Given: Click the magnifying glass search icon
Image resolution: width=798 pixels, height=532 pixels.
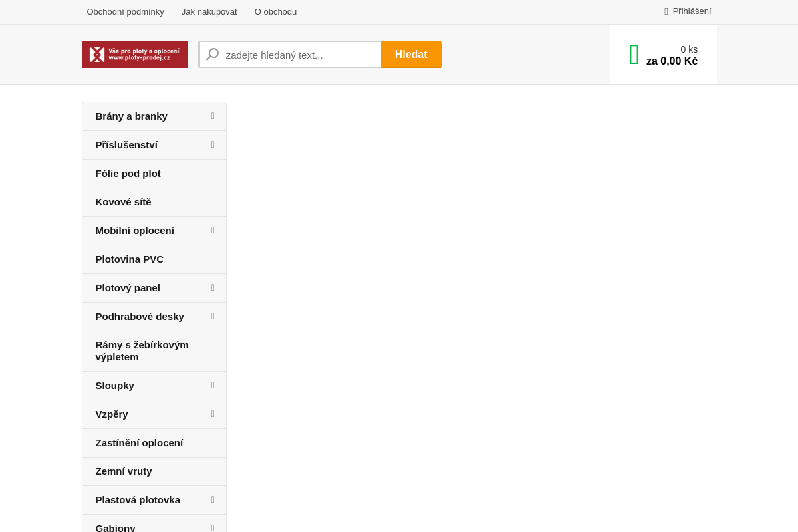Looking at the screenshot, I should coord(212,55).
